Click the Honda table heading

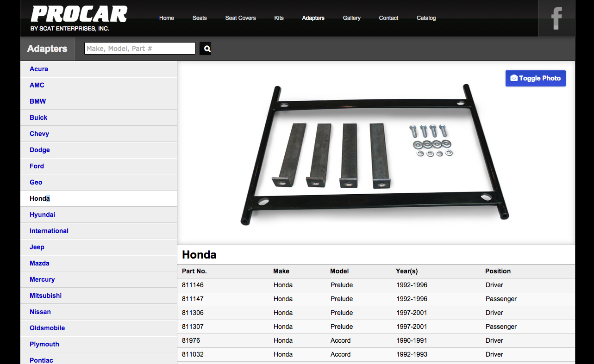pos(199,255)
